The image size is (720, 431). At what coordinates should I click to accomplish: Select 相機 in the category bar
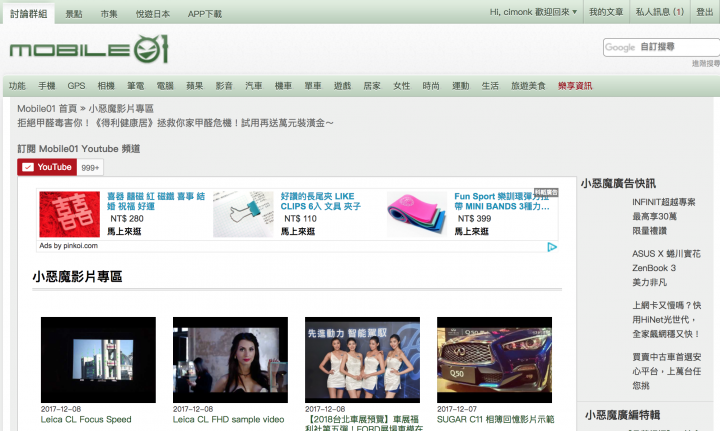click(106, 86)
